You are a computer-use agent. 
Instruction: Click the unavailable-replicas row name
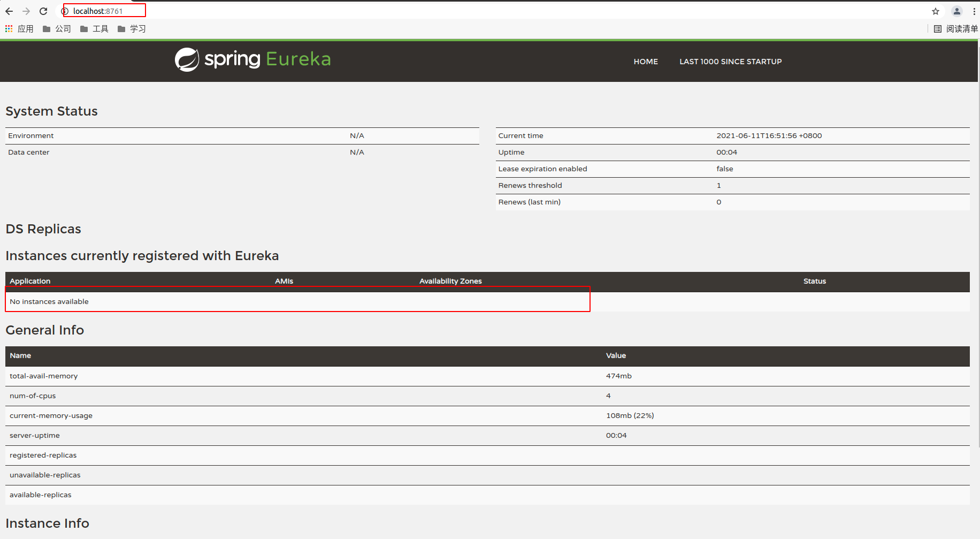coord(45,475)
